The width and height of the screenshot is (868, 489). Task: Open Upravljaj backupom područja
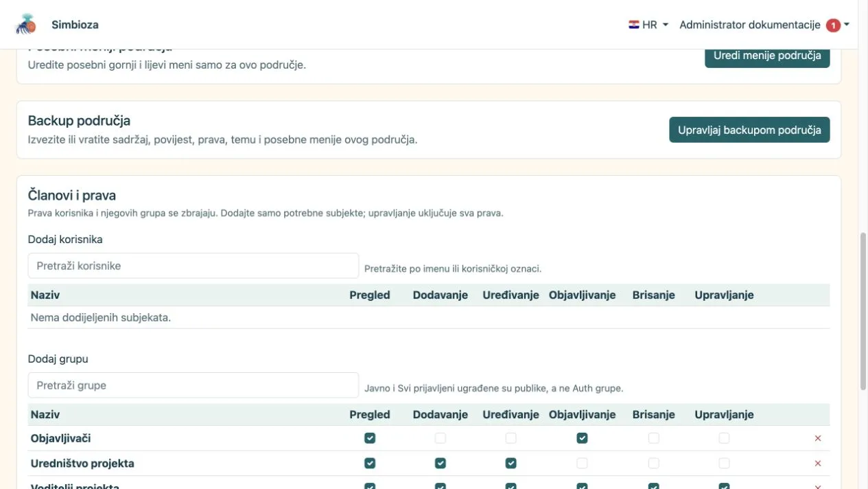tap(749, 130)
